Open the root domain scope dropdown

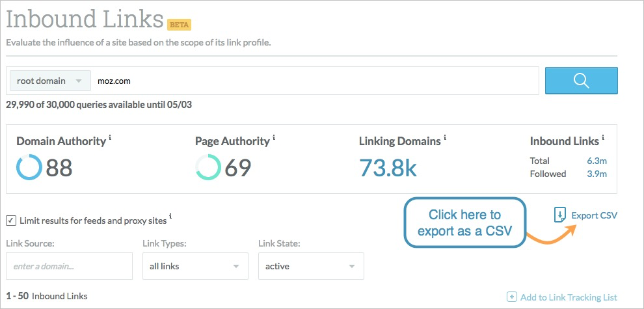[50, 81]
